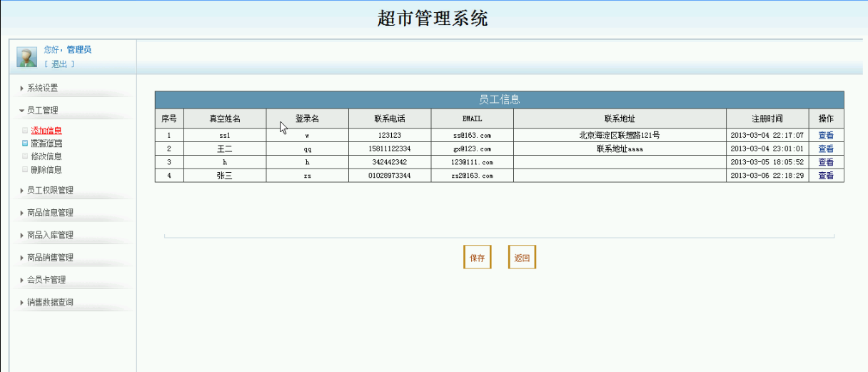Click phone cell 15811122334
Viewport: 868px width, 372px height.
coord(390,149)
